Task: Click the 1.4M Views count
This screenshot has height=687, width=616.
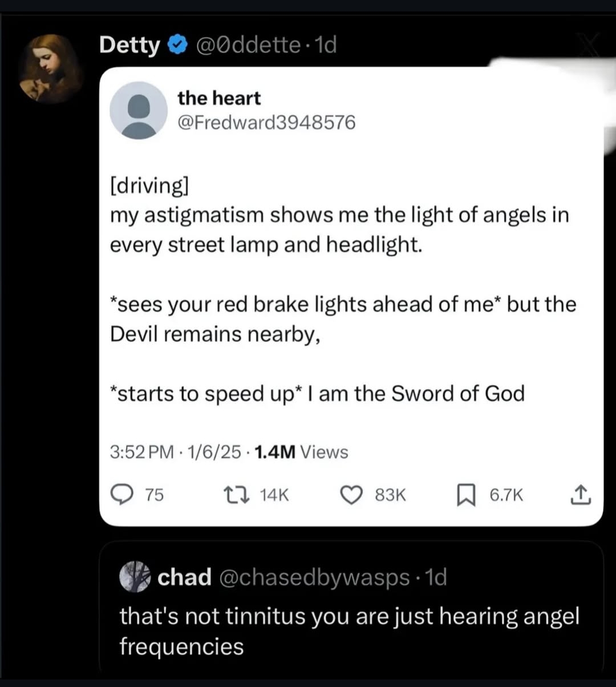Action: point(301,452)
